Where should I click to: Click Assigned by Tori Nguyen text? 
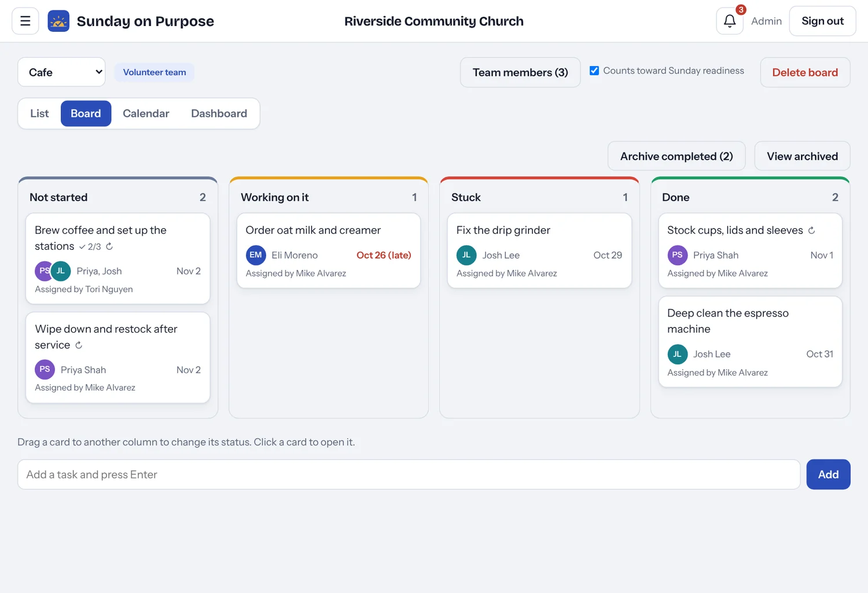pos(84,289)
